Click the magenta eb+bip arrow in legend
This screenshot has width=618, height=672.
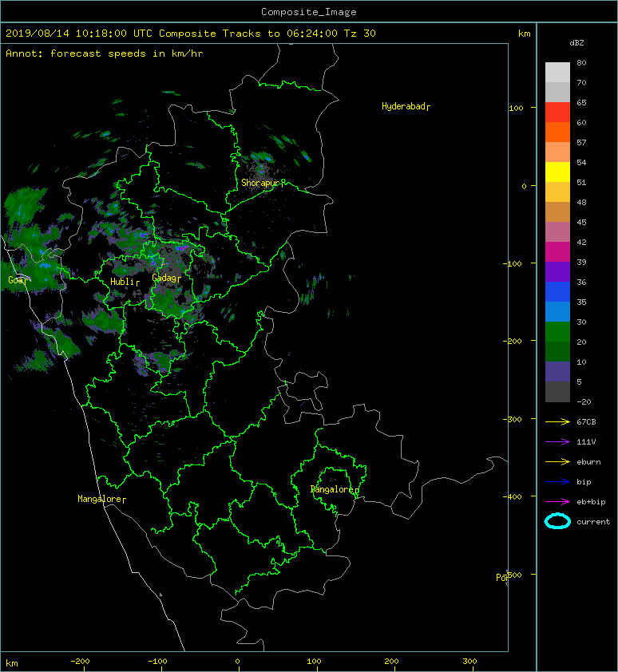coord(557,502)
